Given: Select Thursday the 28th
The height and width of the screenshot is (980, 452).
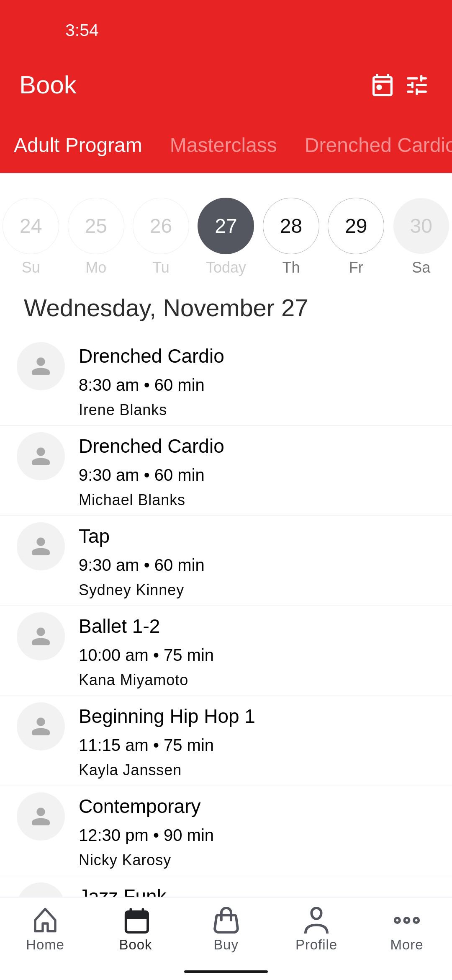Looking at the screenshot, I should [x=291, y=226].
